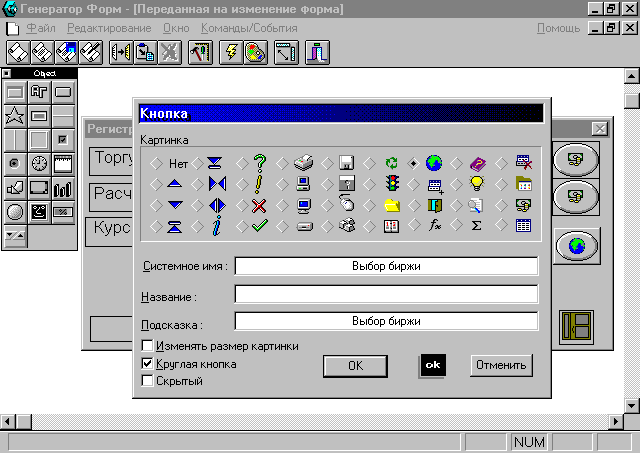
Task: Uncheck the Круглая кнопка checkbox
Action: pyautogui.click(x=148, y=364)
